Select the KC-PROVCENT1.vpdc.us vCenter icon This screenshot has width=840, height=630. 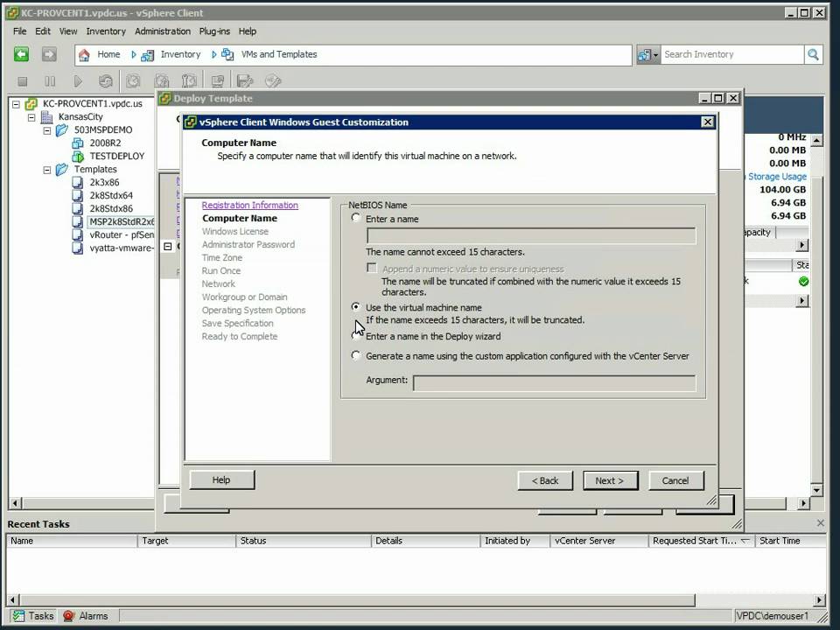31,103
